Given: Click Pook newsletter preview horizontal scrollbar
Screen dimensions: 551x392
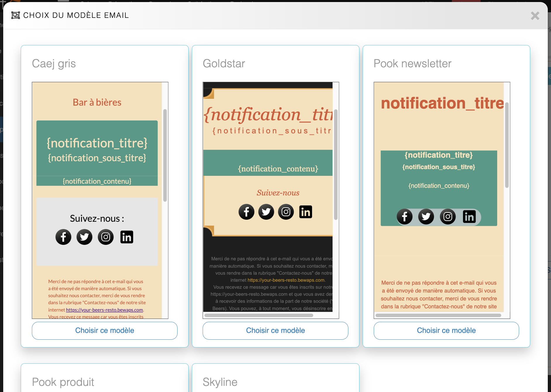Looking at the screenshot, I should point(438,315).
